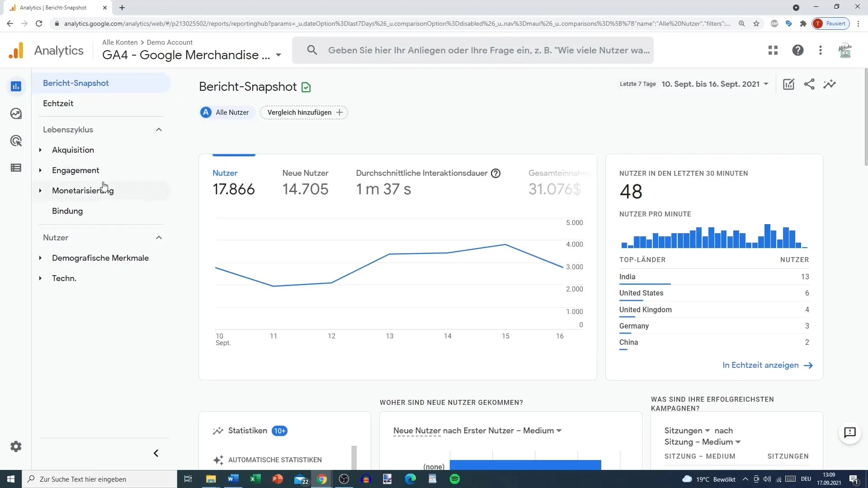868x488 pixels.
Task: Open the account avatar in Analytics header
Action: pyautogui.click(x=845, y=50)
